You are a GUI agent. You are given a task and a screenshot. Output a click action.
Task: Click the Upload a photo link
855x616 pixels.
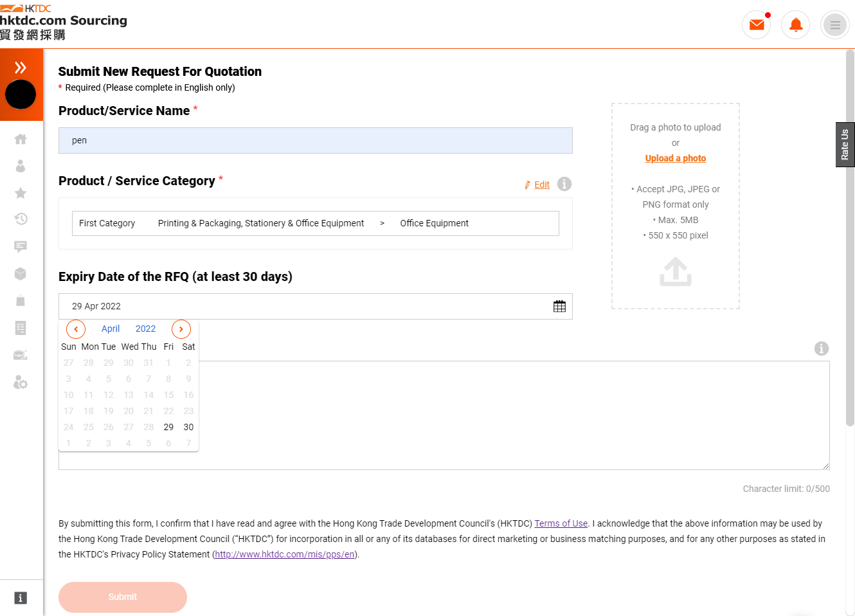click(x=676, y=158)
